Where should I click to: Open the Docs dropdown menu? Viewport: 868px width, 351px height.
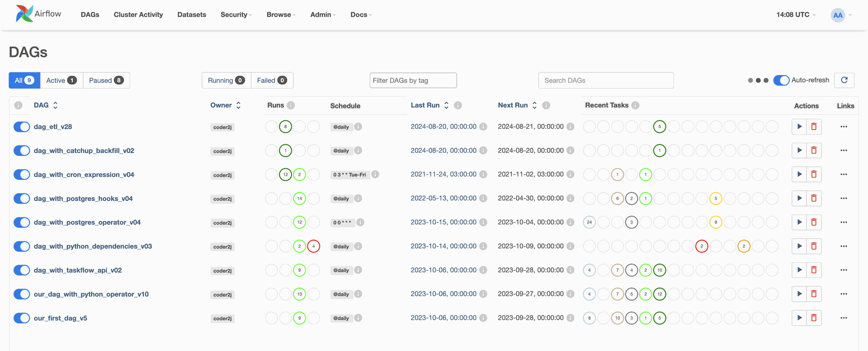click(x=361, y=14)
